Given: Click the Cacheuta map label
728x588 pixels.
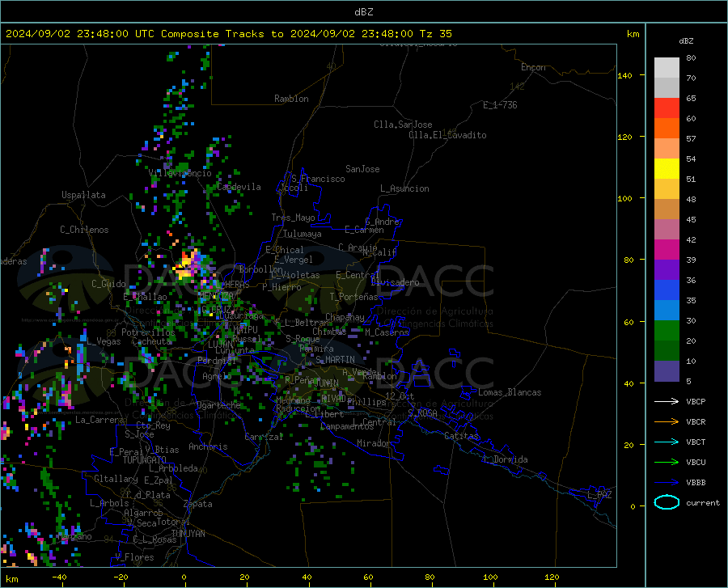Looking at the screenshot, I should pos(152,341).
